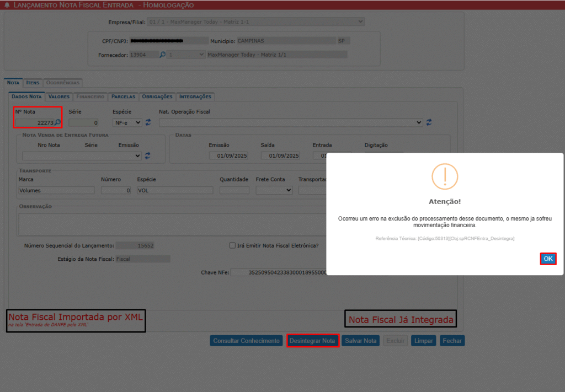565x392 pixels.
Task: Open the Valores sub-tab
Action: click(59, 96)
